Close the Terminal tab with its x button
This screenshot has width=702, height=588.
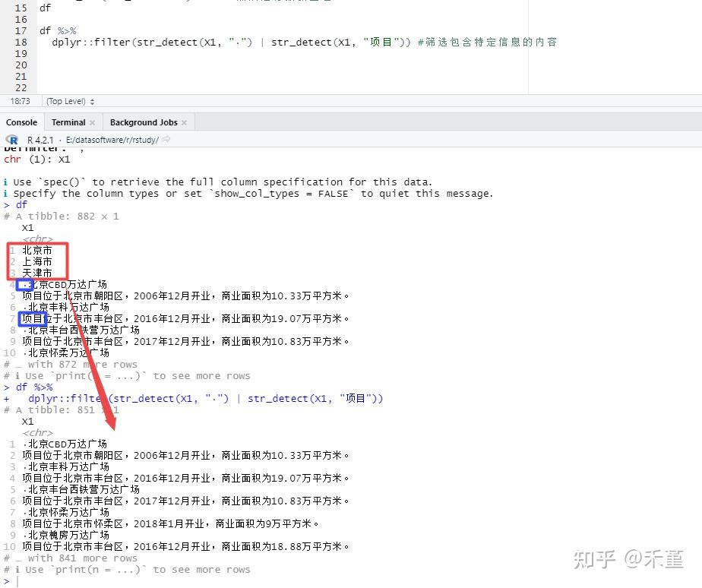(93, 122)
